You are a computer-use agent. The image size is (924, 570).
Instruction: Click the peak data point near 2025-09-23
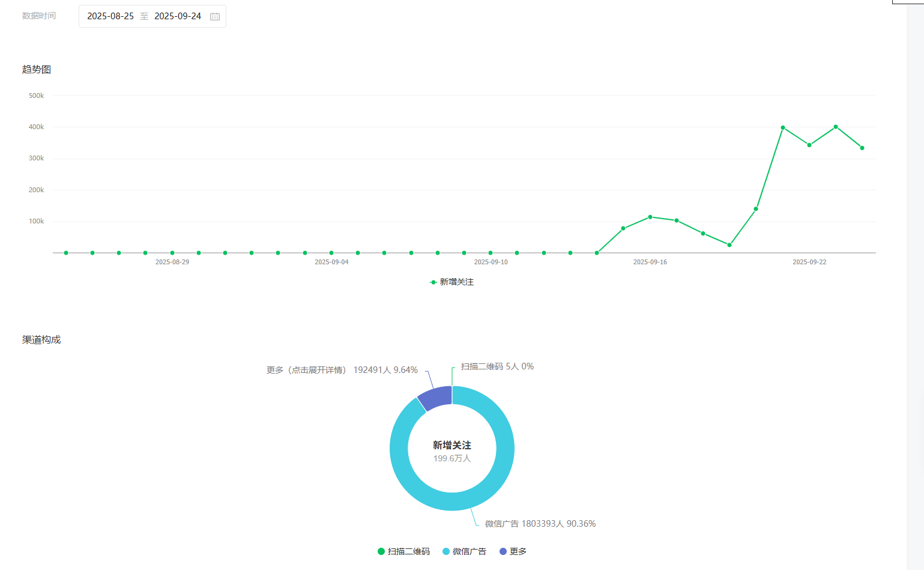click(836, 127)
